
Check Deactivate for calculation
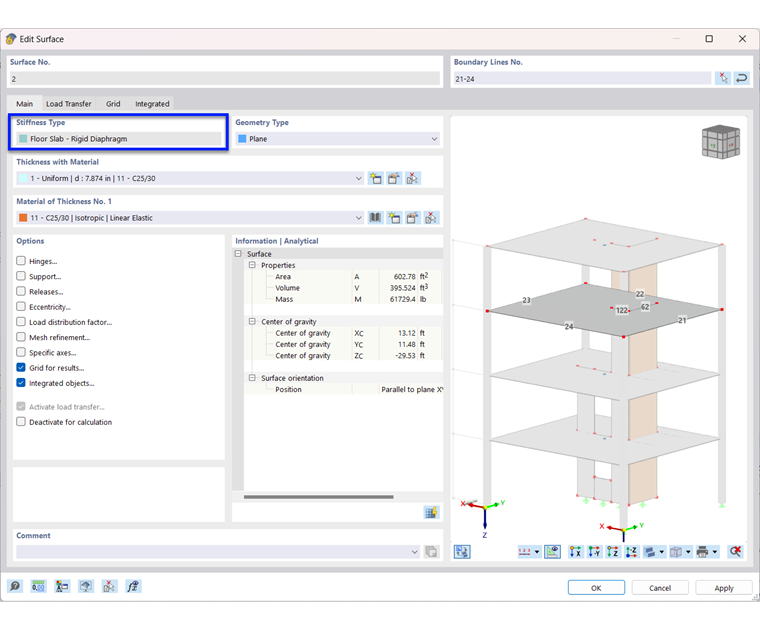point(21,422)
